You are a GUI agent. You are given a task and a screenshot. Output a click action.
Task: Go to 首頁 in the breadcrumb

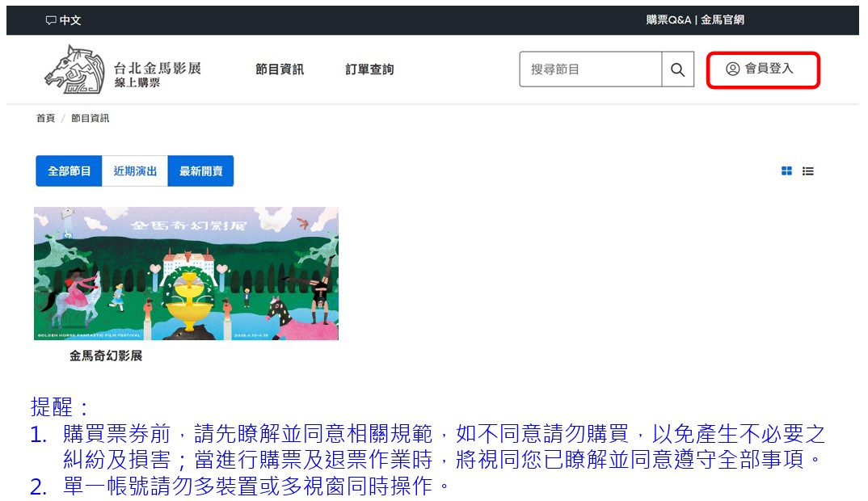(x=45, y=118)
